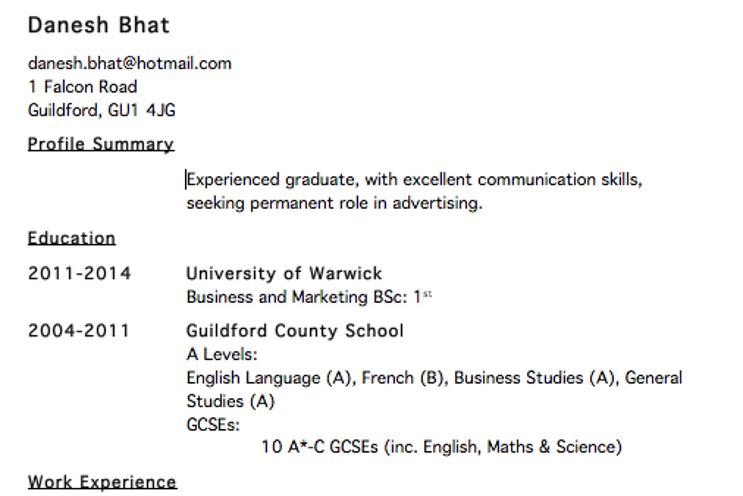Click the Studies (A) continuation line

point(230,401)
